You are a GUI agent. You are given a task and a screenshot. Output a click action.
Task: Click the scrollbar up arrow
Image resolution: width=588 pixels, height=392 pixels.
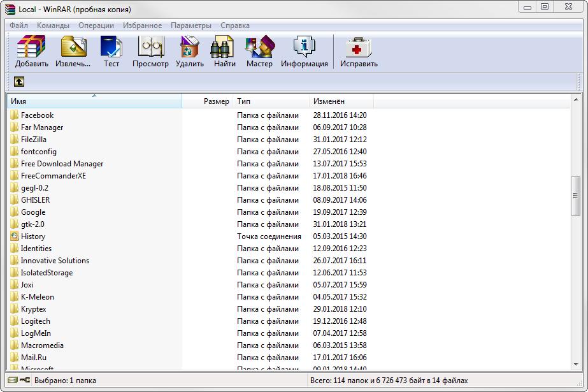[576, 99]
